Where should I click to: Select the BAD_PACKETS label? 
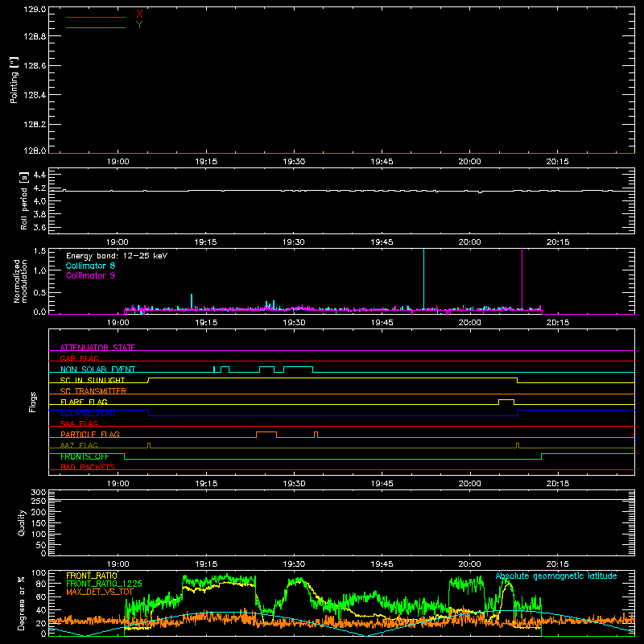tap(88, 467)
